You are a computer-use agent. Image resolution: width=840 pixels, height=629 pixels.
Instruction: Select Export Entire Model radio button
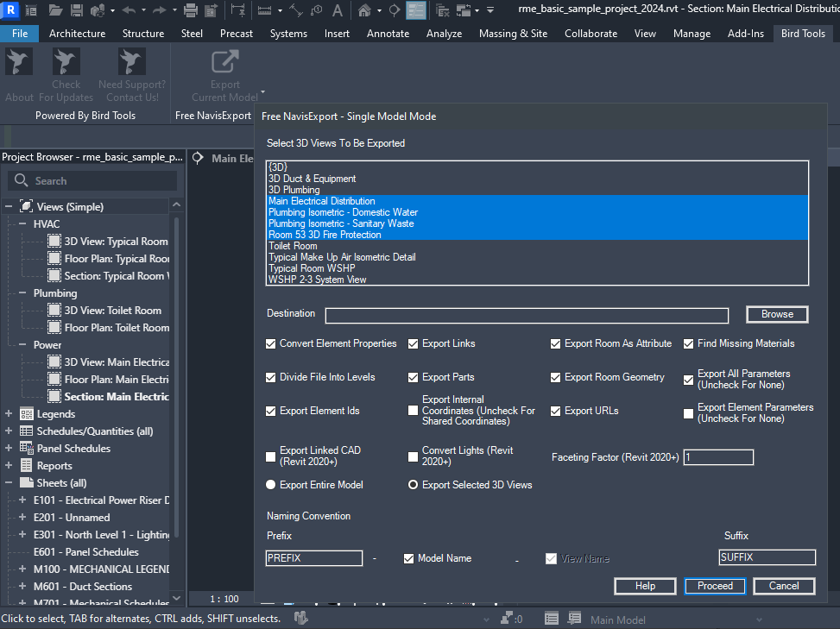point(271,485)
